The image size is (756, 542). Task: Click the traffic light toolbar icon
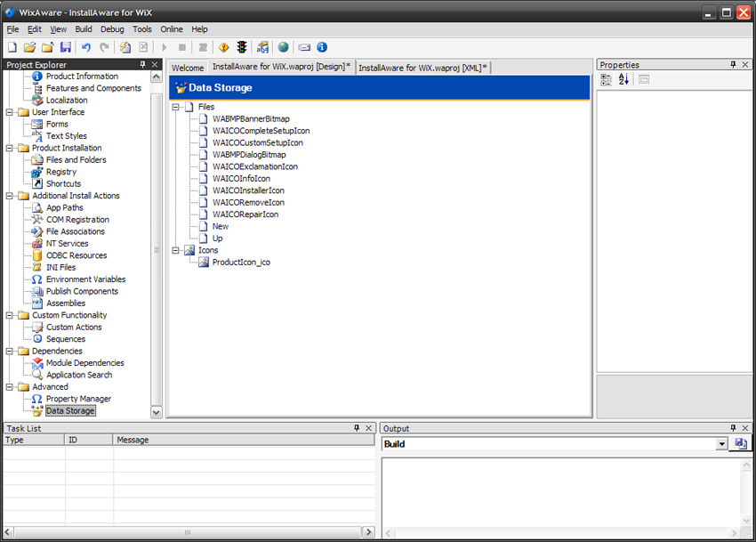[242, 47]
